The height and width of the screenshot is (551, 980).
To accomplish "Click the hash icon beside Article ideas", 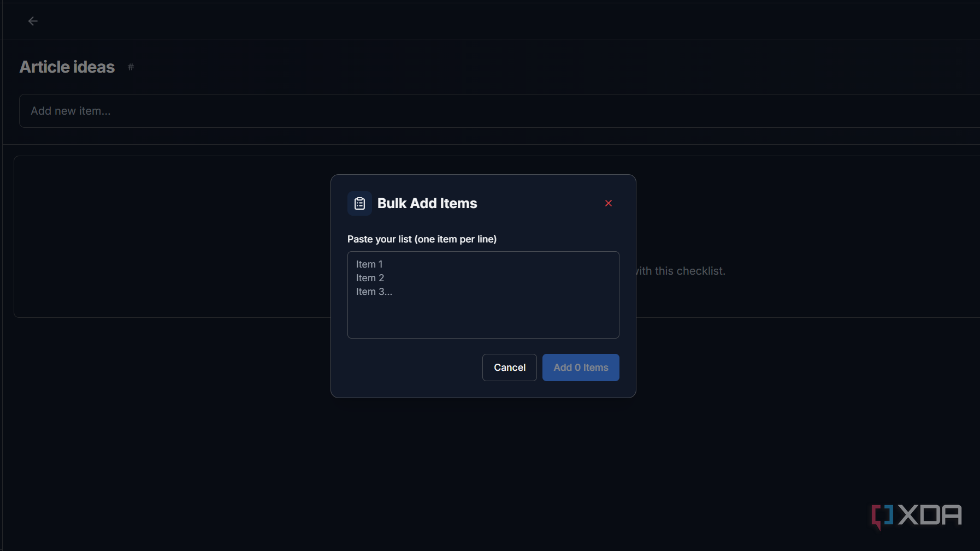I will [131, 67].
